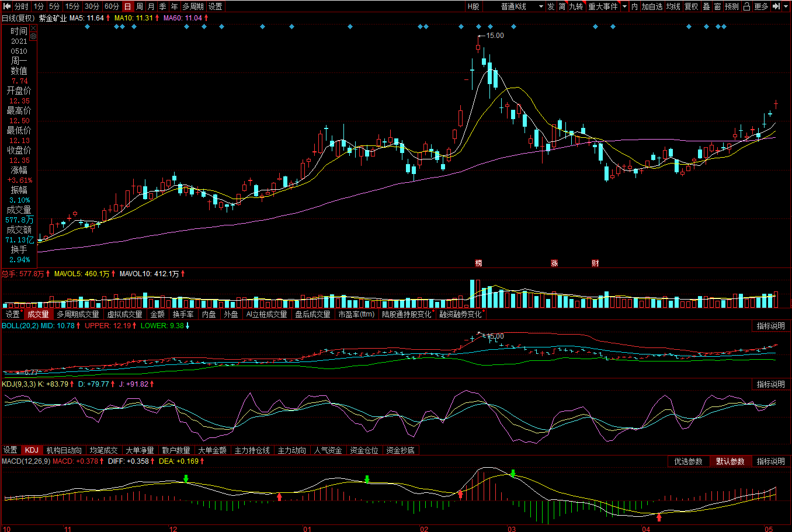This screenshot has height=532, width=792.
Task: Open the 复权 adjustment option
Action: click(x=692, y=6)
